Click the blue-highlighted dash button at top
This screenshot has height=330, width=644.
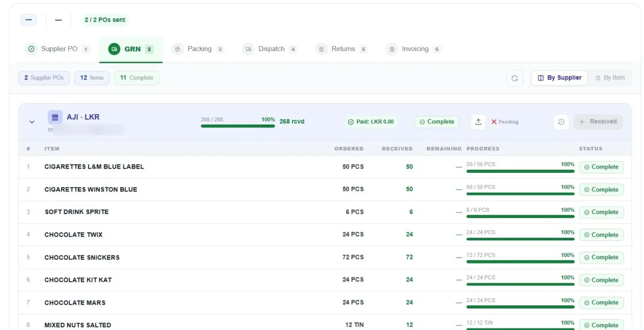point(28,20)
